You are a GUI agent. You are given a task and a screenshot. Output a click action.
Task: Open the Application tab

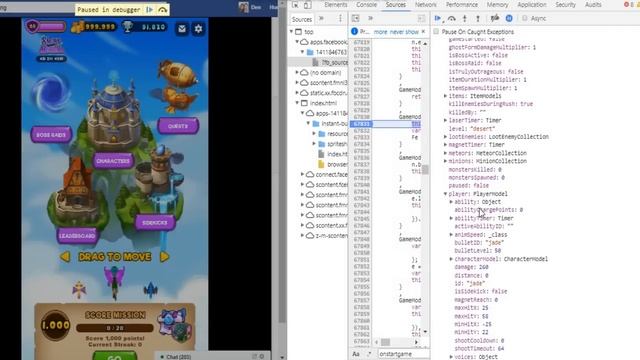(531, 5)
